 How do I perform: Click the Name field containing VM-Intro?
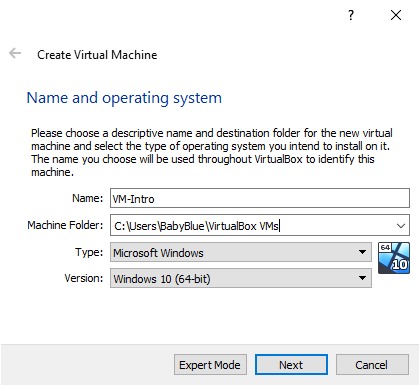tap(260, 198)
